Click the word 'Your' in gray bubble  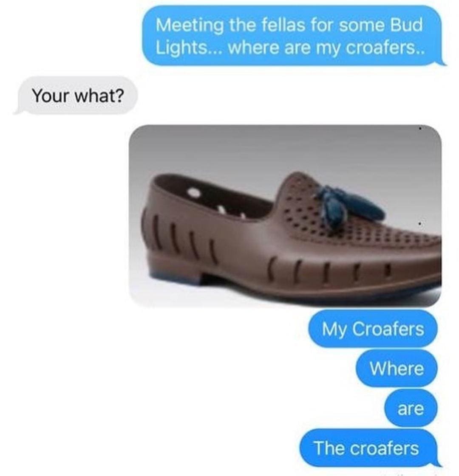(51, 96)
